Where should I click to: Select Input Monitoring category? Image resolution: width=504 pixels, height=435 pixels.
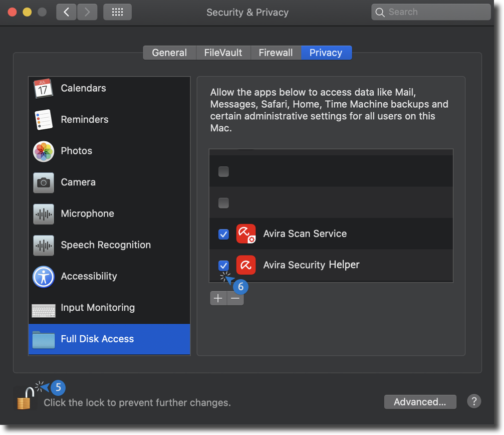pos(109,308)
